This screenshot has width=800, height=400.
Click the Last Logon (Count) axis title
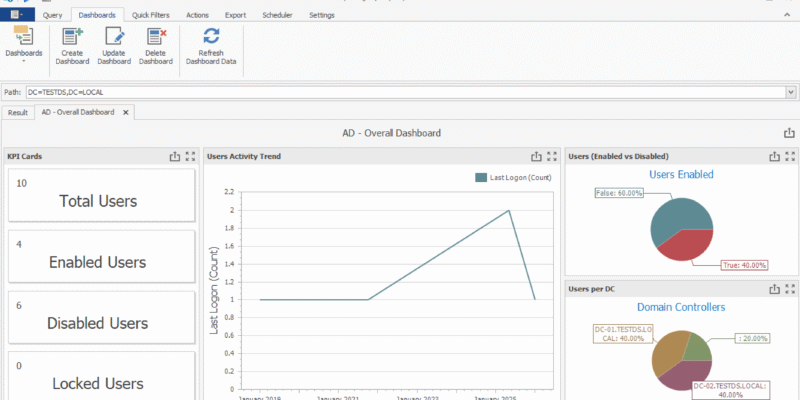tap(214, 291)
